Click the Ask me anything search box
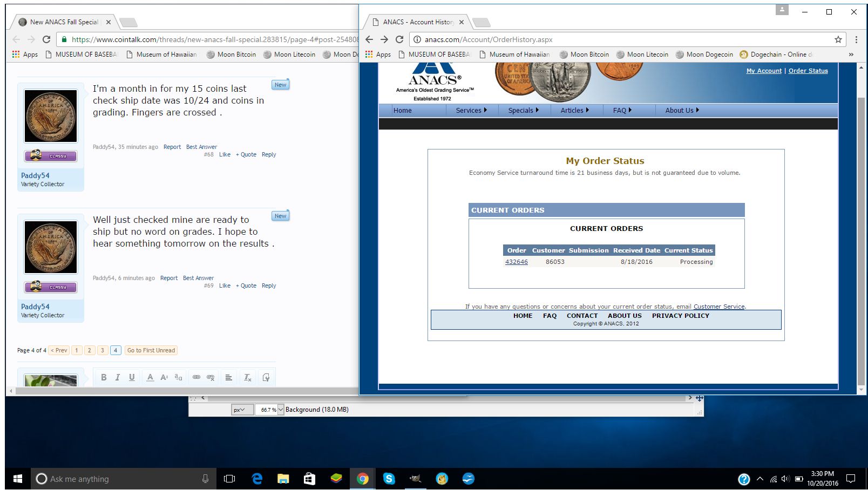This screenshot has height=490, width=868. pos(123,479)
